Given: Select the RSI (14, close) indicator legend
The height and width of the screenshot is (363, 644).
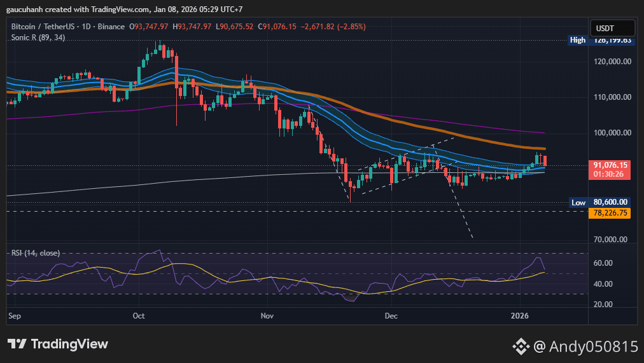Looking at the screenshot, I should (x=36, y=253).
